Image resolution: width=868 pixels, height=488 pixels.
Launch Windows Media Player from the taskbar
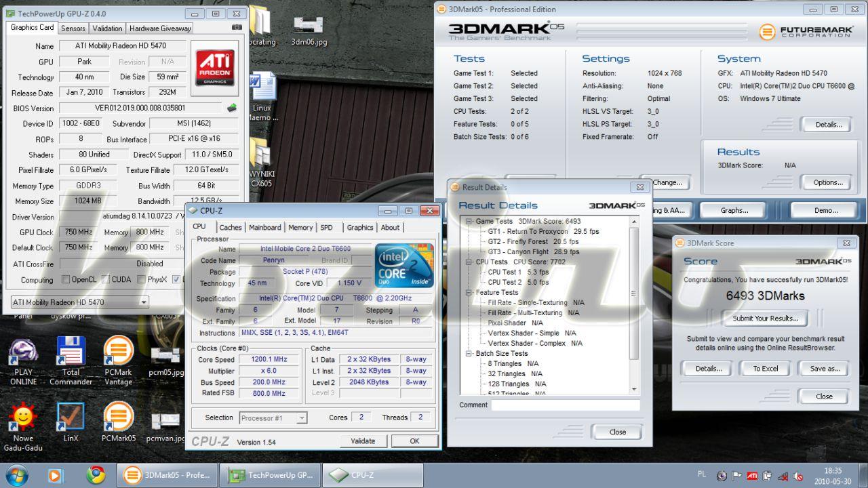56,475
